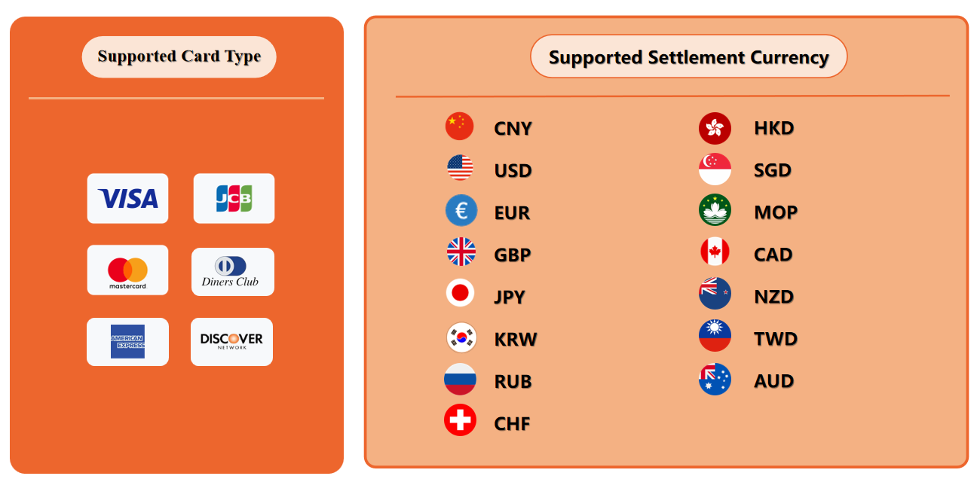
Task: Click the TWD currency label
Action: (x=776, y=339)
